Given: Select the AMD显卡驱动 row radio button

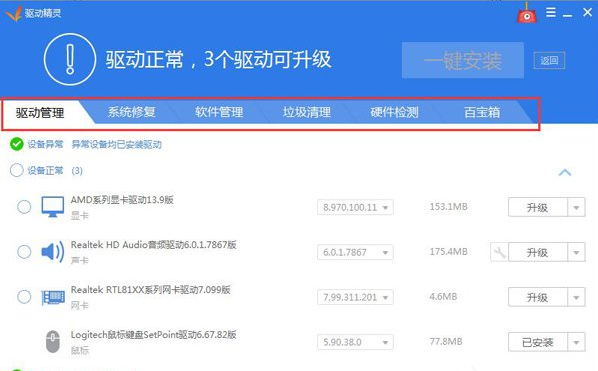Looking at the screenshot, I should (24, 207).
